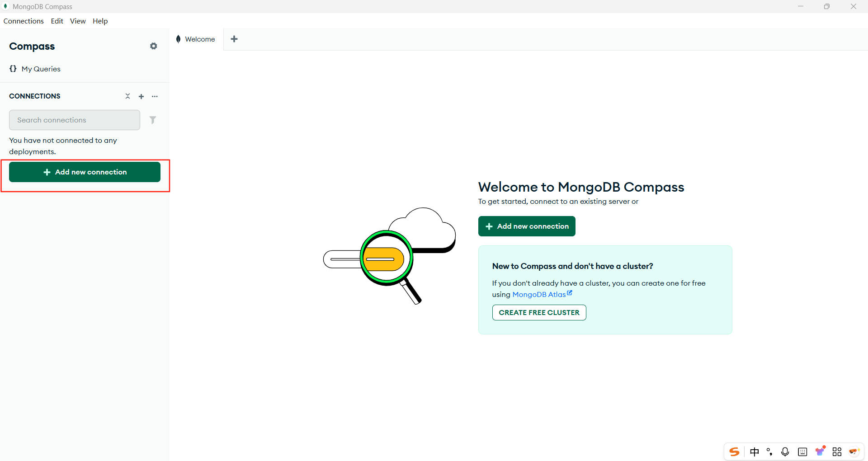Open the Edit menu
This screenshot has width=868, height=461.
click(57, 21)
